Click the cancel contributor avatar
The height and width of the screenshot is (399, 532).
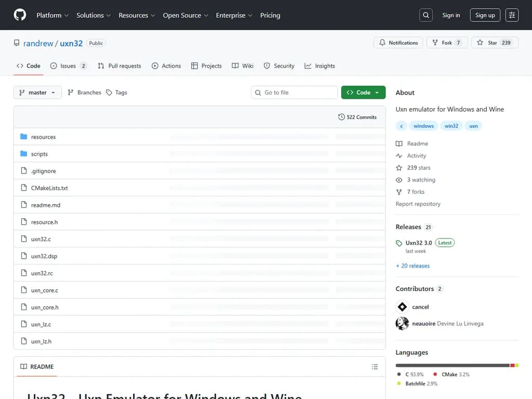[x=402, y=307]
